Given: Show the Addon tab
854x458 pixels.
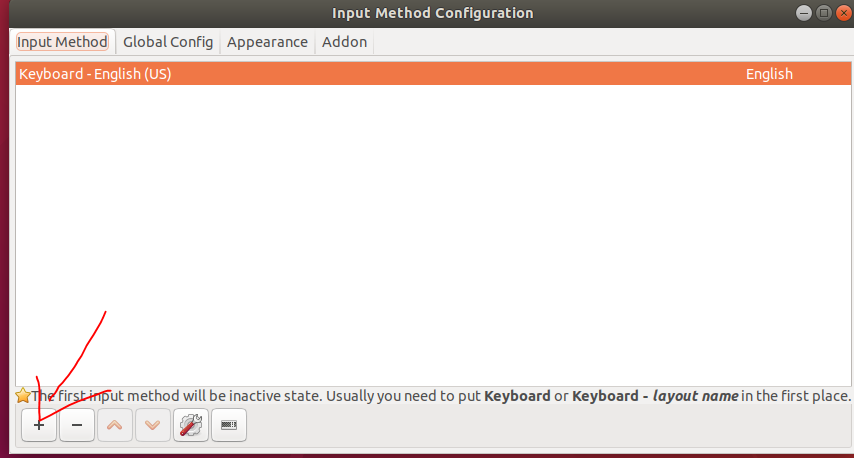Looking at the screenshot, I should point(344,42).
